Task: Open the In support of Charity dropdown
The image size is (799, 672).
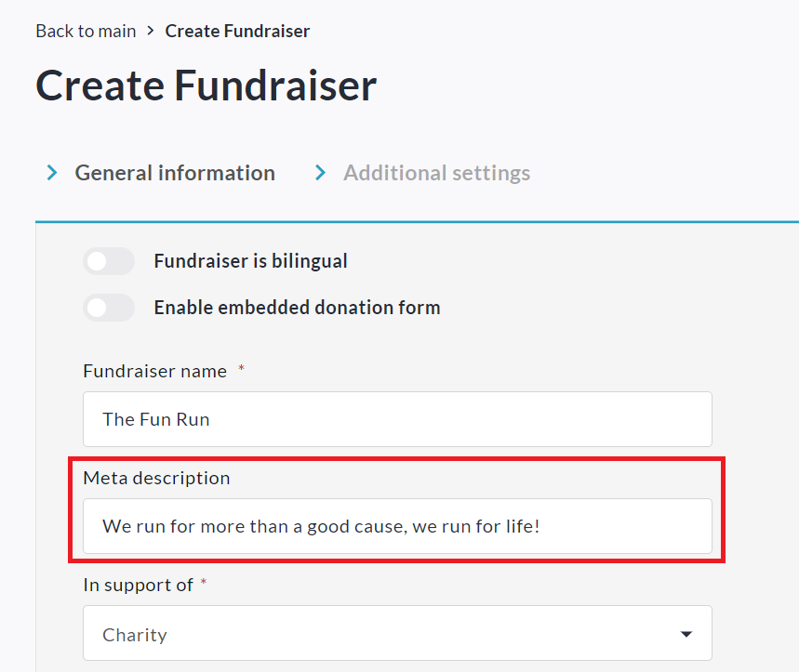Action: [x=397, y=634]
